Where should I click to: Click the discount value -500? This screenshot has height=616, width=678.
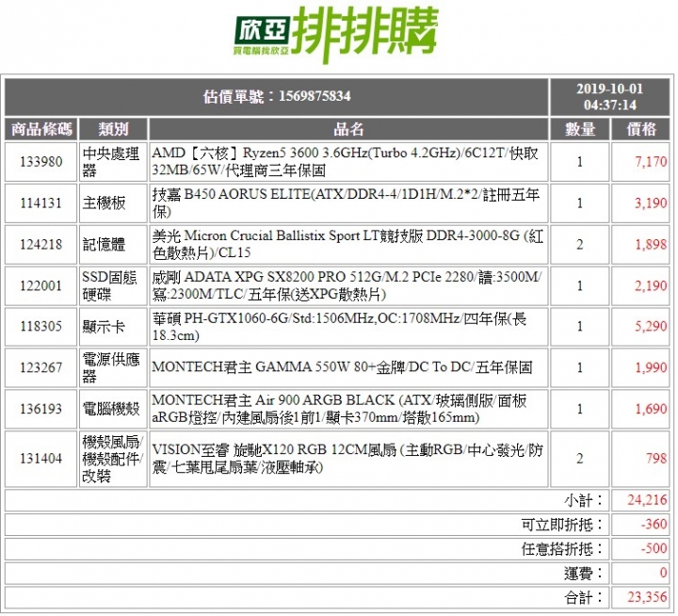(654, 548)
